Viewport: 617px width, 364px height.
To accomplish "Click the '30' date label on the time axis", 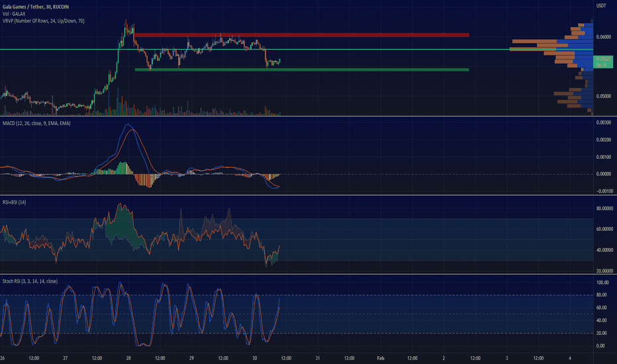I will pyautogui.click(x=255, y=358).
